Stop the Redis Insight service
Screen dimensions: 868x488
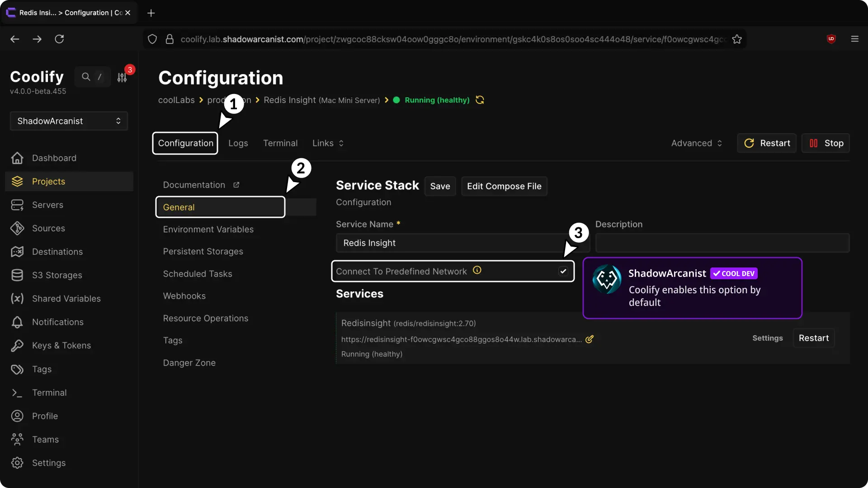[x=826, y=143]
